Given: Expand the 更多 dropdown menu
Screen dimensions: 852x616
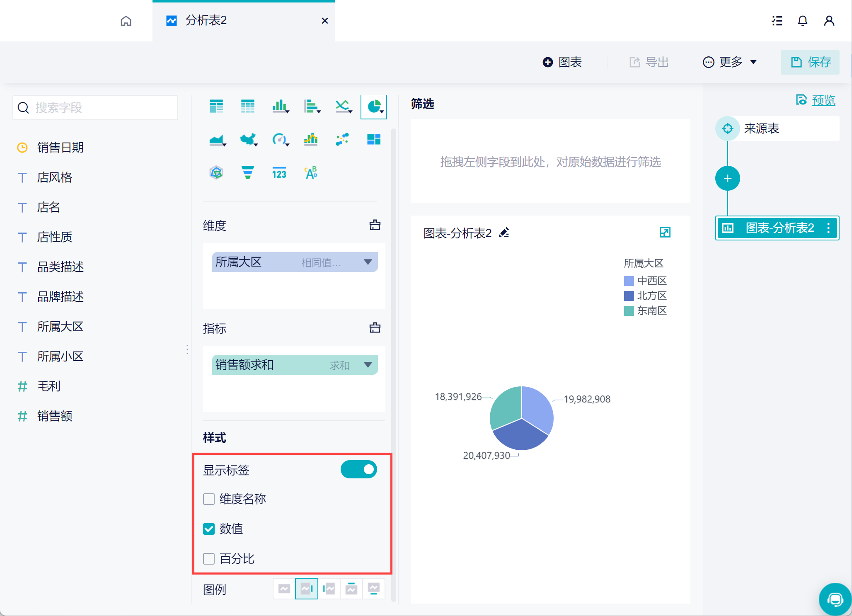Looking at the screenshot, I should click(730, 62).
